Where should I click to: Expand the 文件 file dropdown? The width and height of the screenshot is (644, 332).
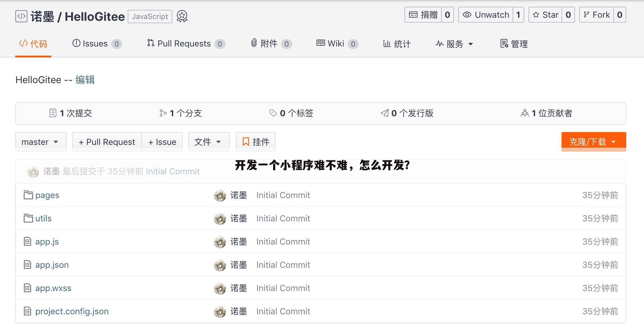point(209,142)
